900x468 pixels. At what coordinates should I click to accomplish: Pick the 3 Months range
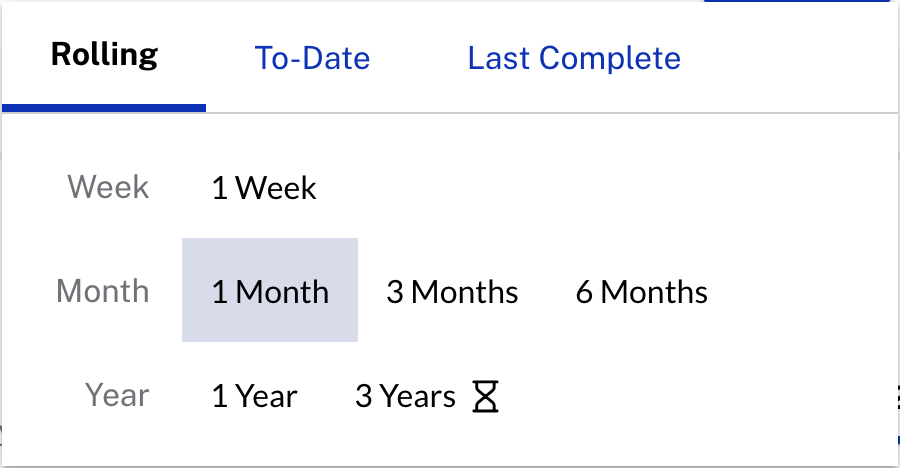pyautogui.click(x=452, y=292)
